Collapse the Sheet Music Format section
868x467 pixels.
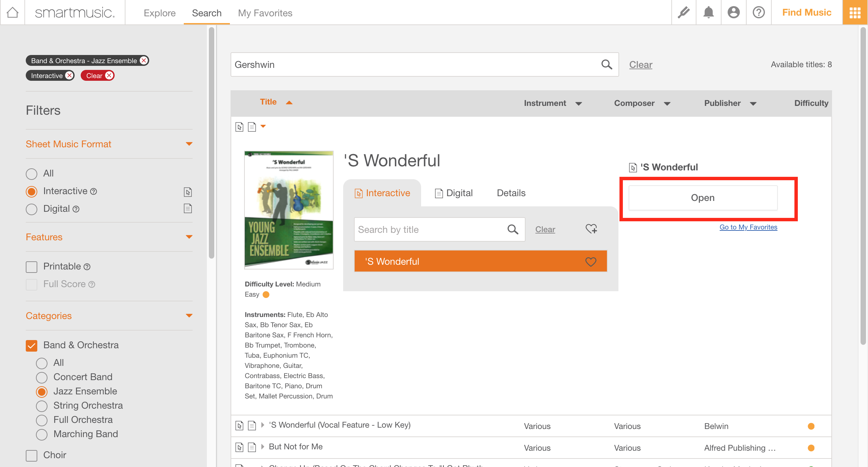pyautogui.click(x=189, y=144)
